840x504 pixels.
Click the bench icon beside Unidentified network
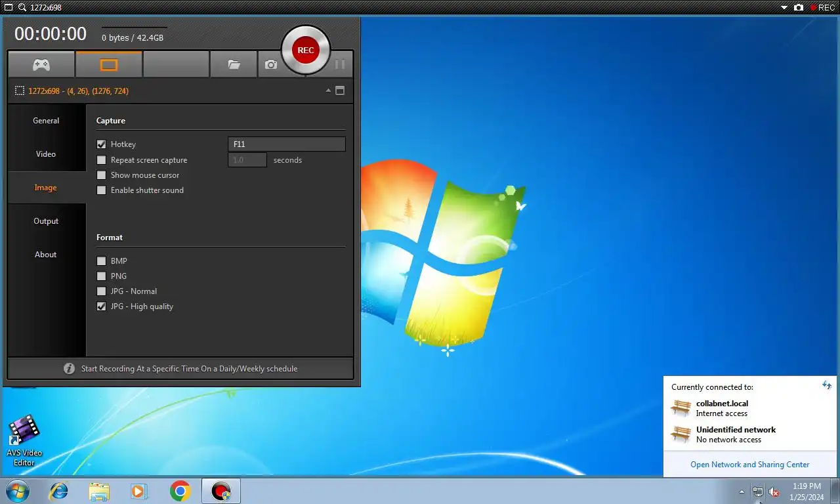click(681, 434)
